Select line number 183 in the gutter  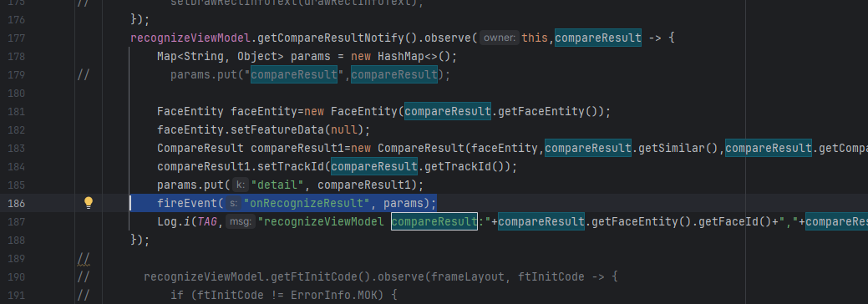[18, 148]
